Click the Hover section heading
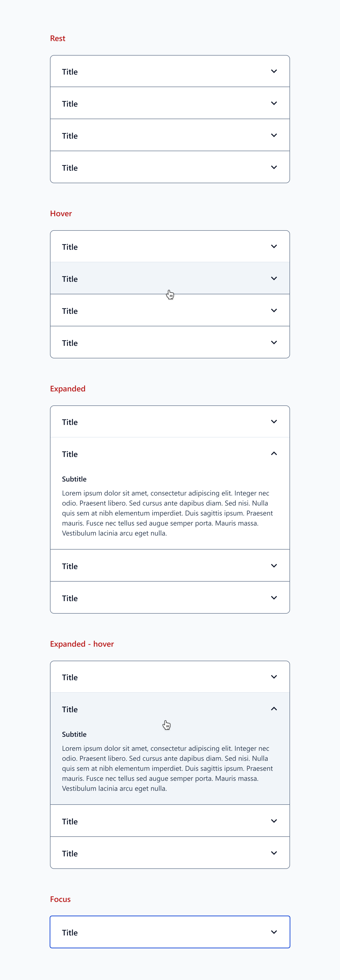This screenshot has width=340, height=980. tap(61, 213)
